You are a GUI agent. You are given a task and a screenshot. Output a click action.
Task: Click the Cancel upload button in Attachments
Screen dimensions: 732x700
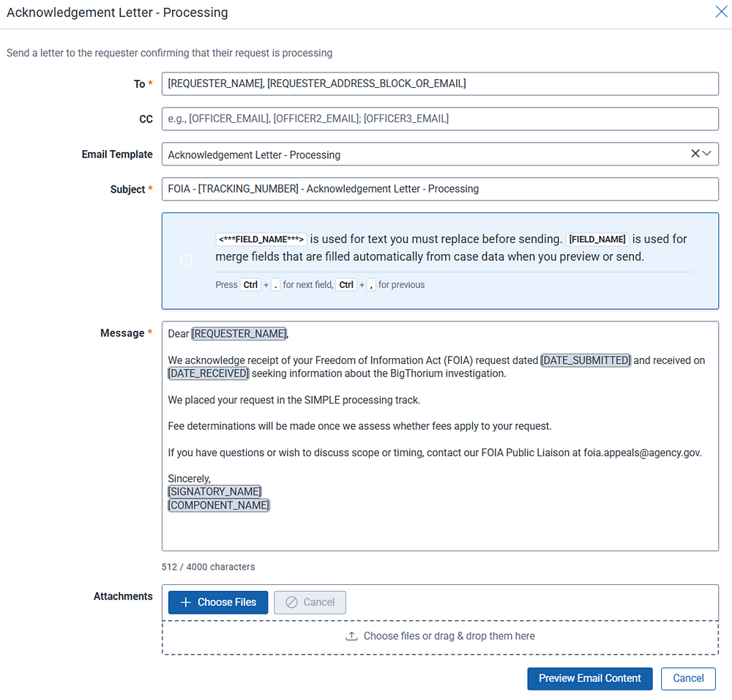pos(310,603)
